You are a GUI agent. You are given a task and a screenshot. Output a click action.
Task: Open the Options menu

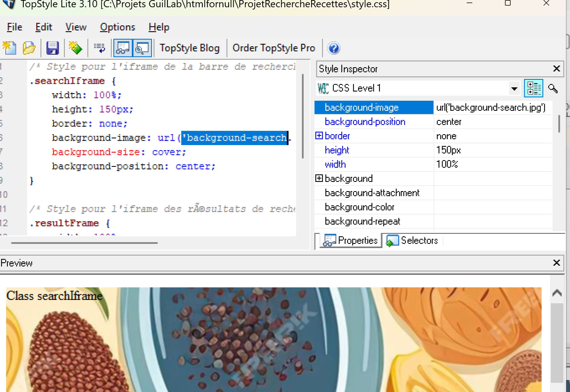tap(118, 27)
